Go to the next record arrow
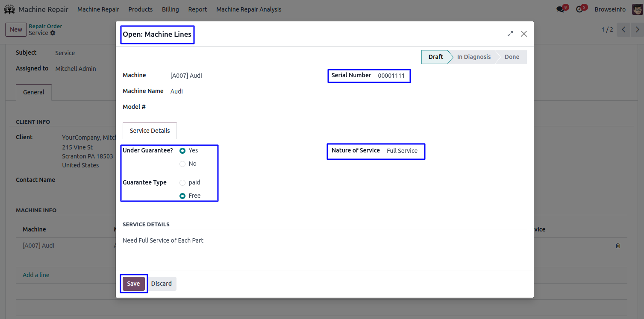 coord(638,29)
